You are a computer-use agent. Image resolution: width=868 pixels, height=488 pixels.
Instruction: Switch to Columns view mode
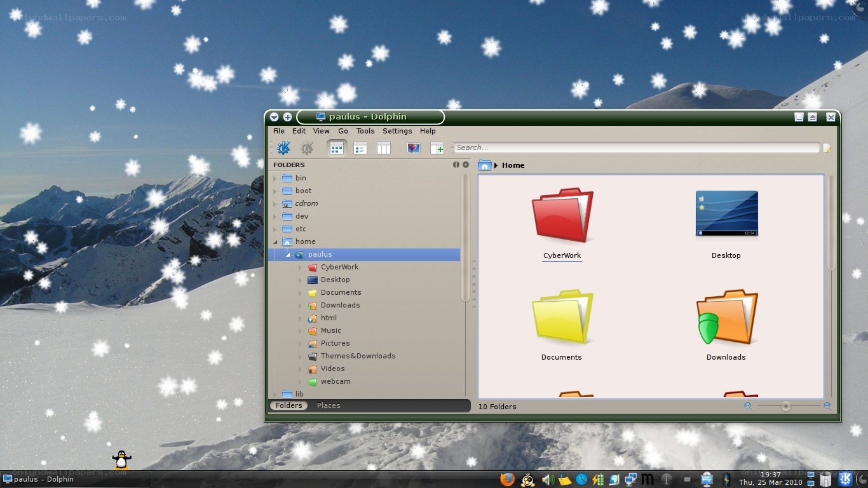point(384,148)
